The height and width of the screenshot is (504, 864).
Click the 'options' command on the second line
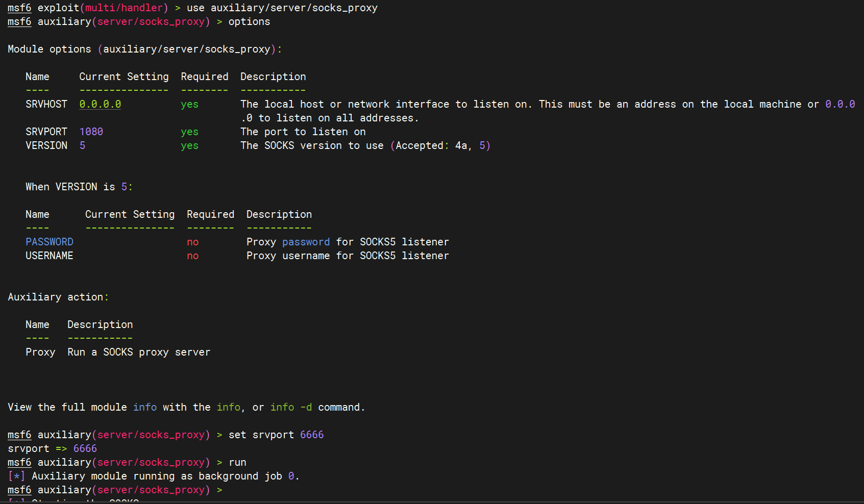click(249, 21)
